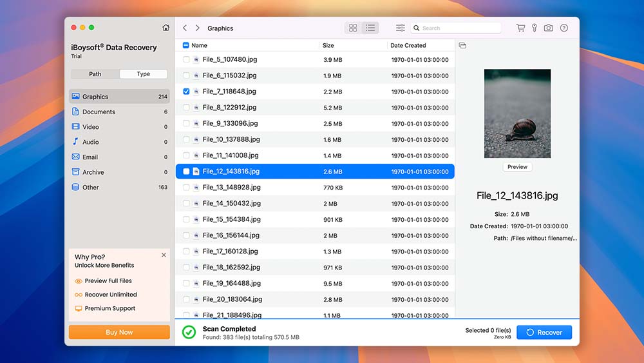
Task: Open the license key icon
Action: [x=535, y=28]
